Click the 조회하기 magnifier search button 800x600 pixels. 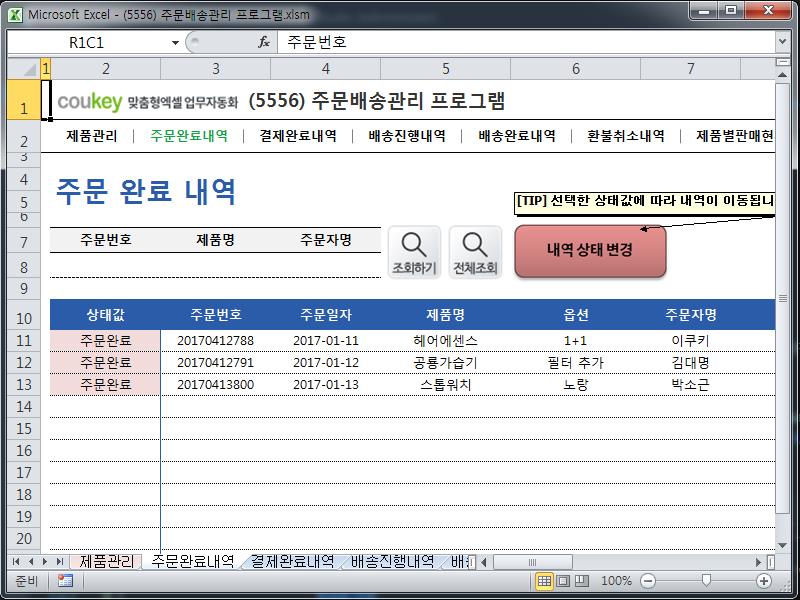[414, 253]
